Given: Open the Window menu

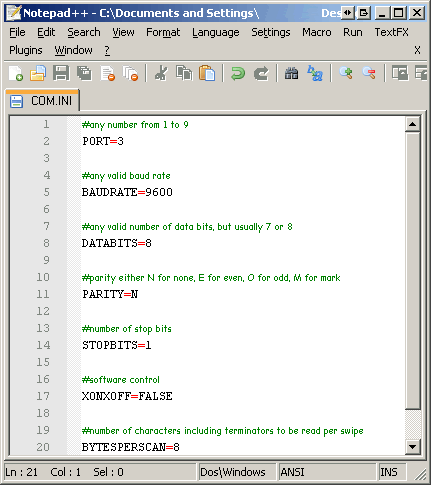Looking at the screenshot, I should point(73,50).
